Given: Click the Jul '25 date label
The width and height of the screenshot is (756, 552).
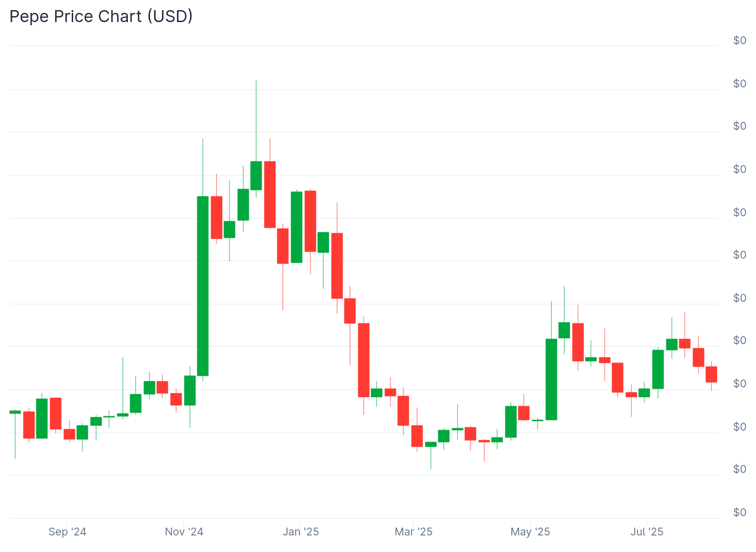Looking at the screenshot, I should (647, 532).
